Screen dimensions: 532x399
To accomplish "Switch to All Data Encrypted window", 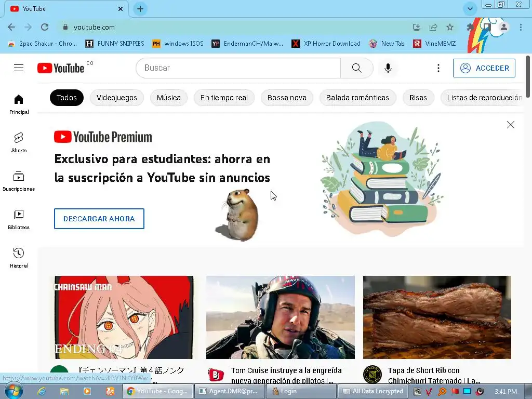I will pos(373,391).
